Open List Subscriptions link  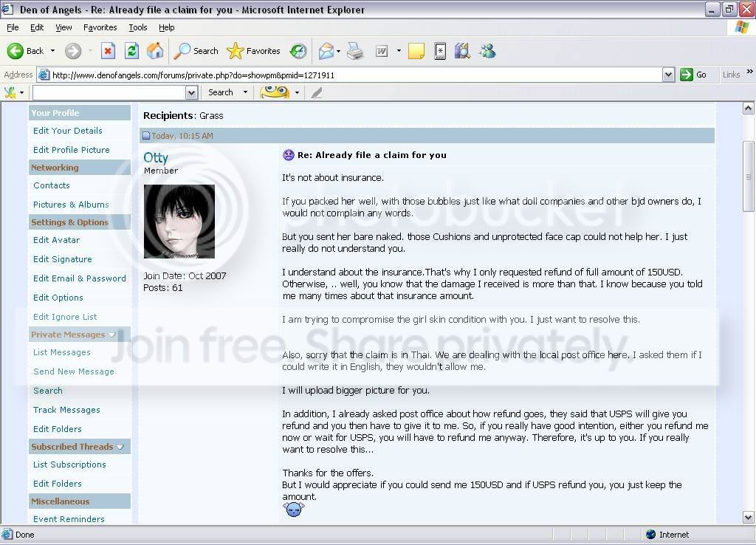click(x=69, y=465)
